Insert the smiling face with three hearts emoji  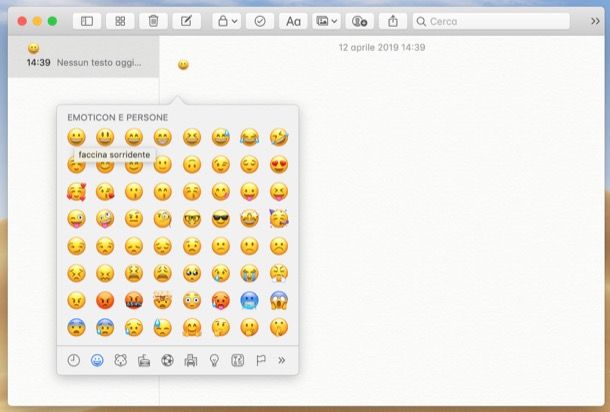[x=76, y=192]
